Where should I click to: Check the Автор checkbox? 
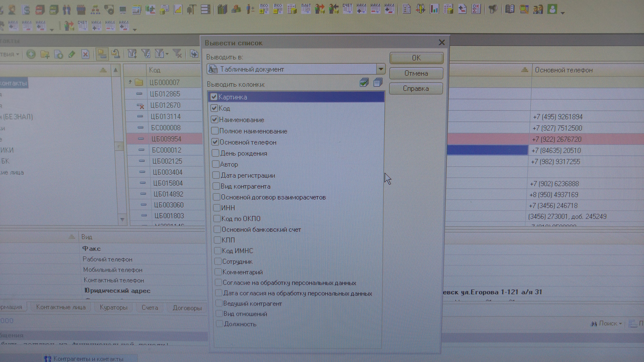(215, 164)
